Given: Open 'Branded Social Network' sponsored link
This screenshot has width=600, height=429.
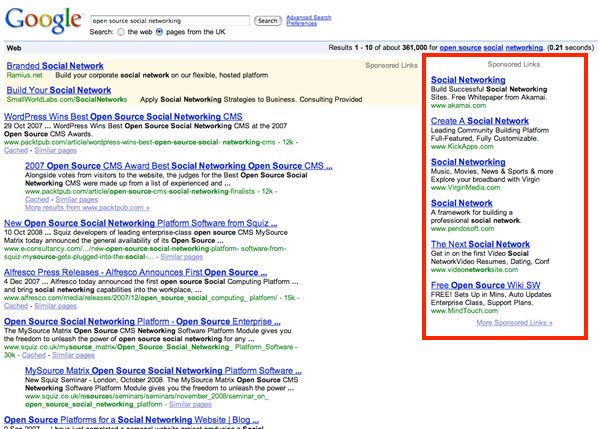Looking at the screenshot, I should pyautogui.click(x=55, y=66).
